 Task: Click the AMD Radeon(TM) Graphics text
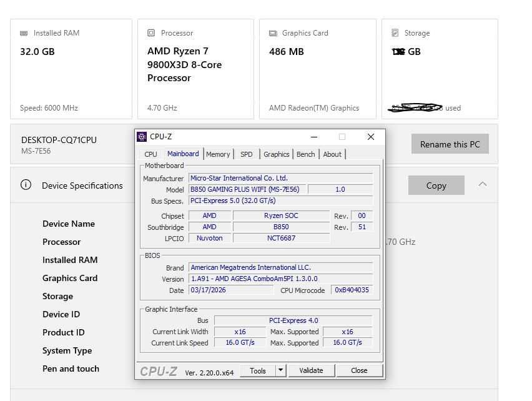pyautogui.click(x=314, y=108)
